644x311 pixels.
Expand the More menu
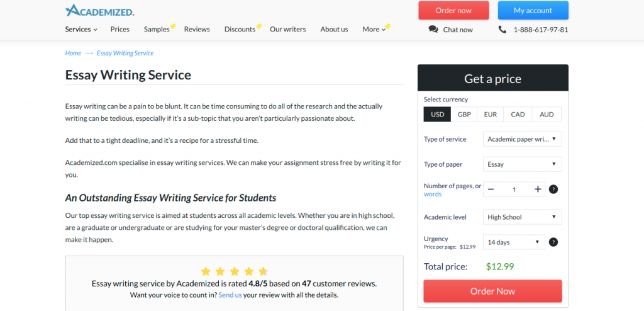click(374, 29)
